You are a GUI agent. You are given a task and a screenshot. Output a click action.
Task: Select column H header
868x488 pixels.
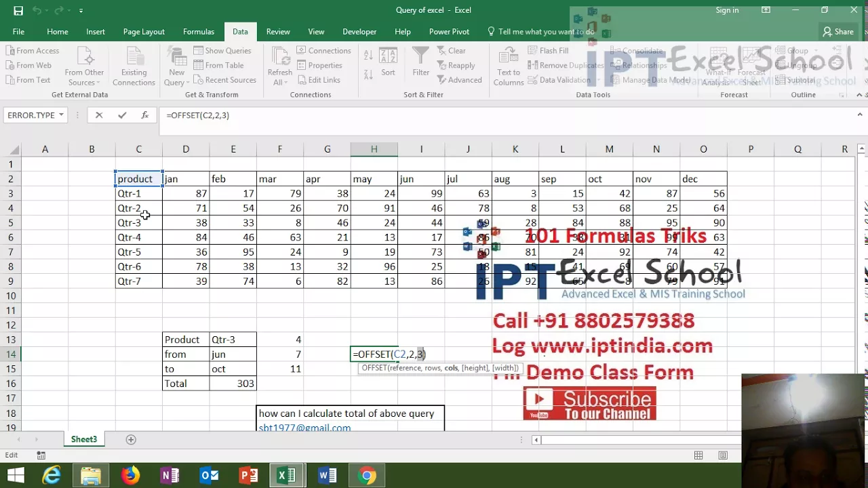pos(374,149)
